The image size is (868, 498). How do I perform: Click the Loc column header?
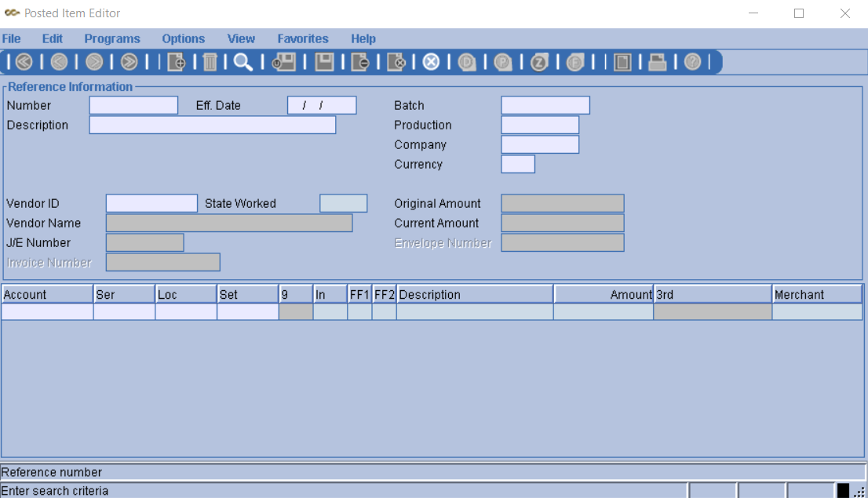(186, 294)
